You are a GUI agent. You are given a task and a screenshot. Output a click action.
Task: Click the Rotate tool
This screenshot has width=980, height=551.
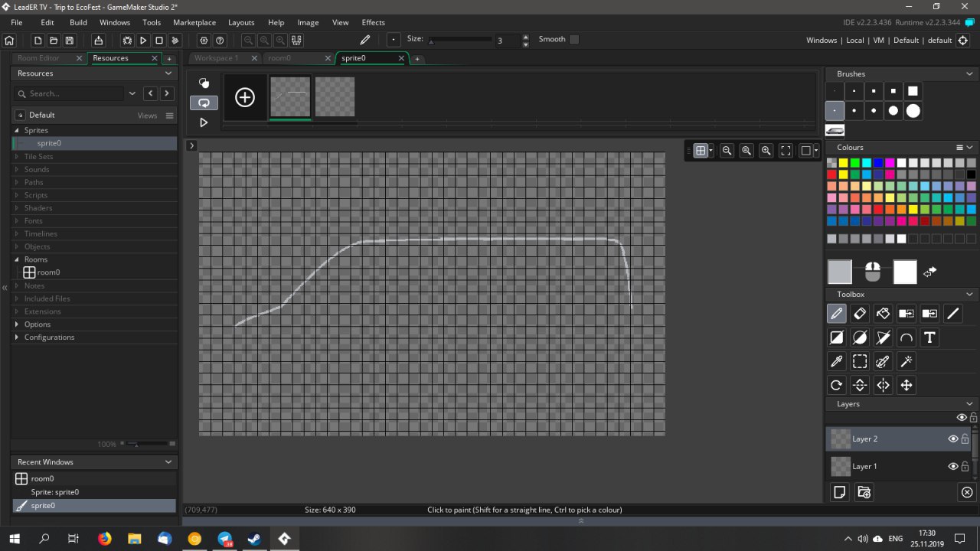pyautogui.click(x=836, y=385)
